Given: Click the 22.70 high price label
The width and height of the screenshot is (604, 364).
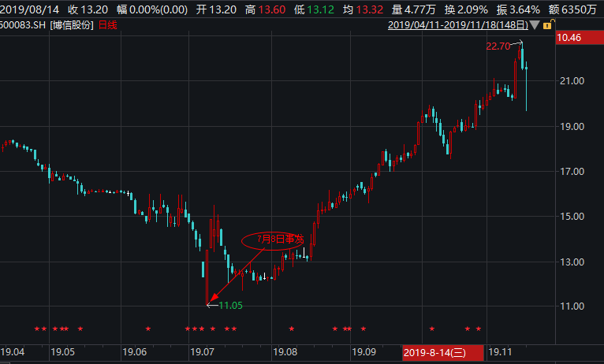Looking at the screenshot, I should click(498, 46).
